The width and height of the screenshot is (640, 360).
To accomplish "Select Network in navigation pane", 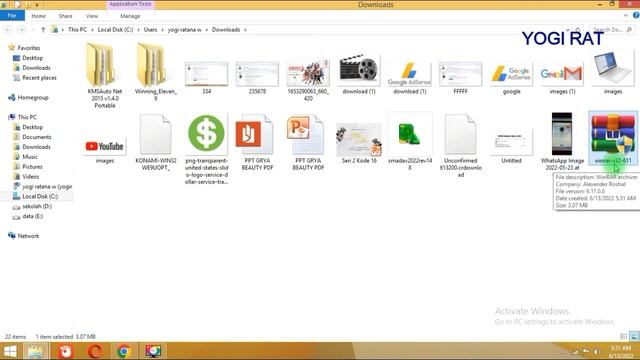I will (x=28, y=236).
